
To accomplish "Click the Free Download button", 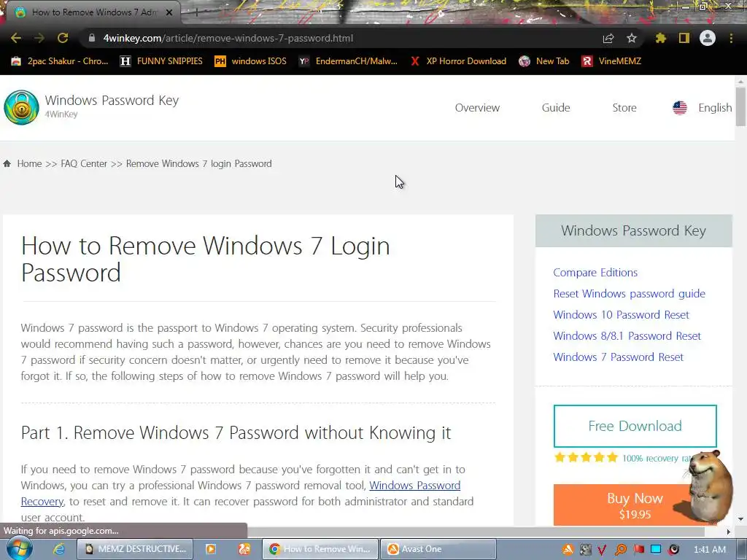I will pos(635,426).
